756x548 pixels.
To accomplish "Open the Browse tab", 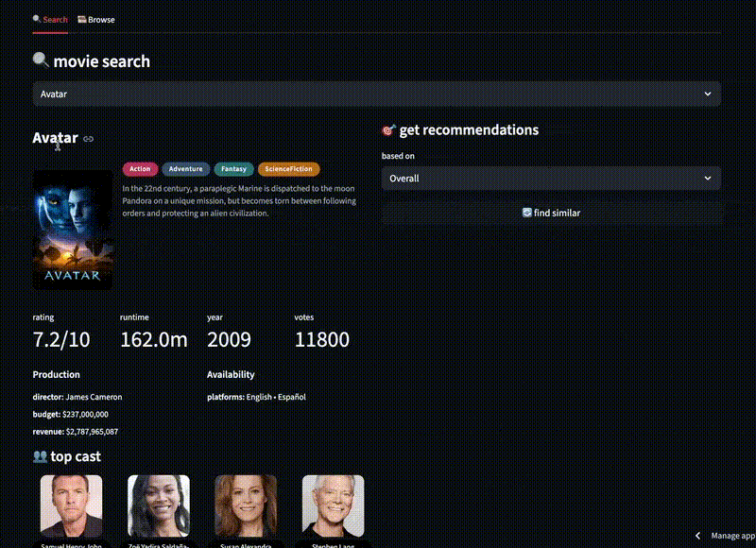I will (96, 20).
